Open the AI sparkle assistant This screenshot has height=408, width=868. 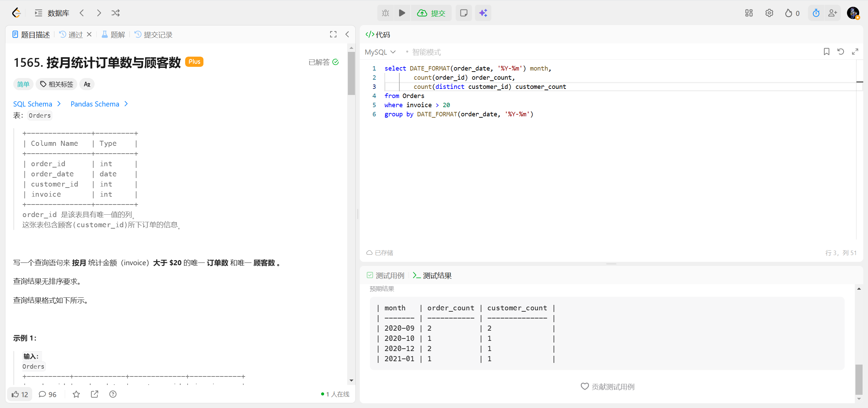[483, 13]
